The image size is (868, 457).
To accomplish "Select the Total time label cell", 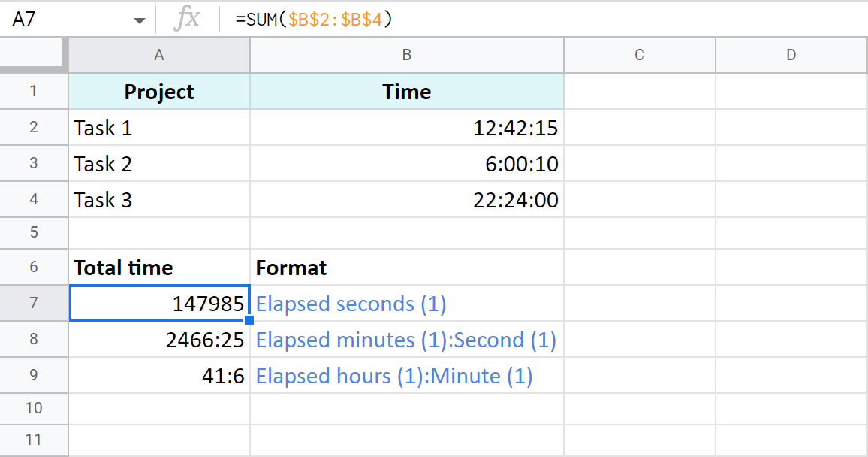I will 158,267.
